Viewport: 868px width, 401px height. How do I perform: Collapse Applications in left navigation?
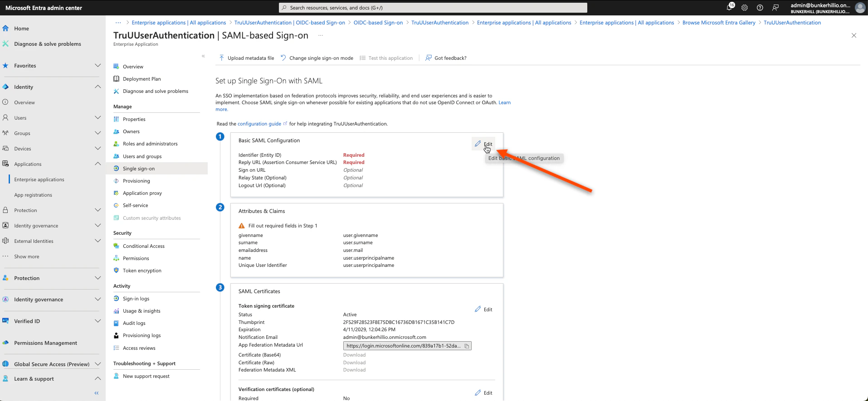[x=98, y=164]
